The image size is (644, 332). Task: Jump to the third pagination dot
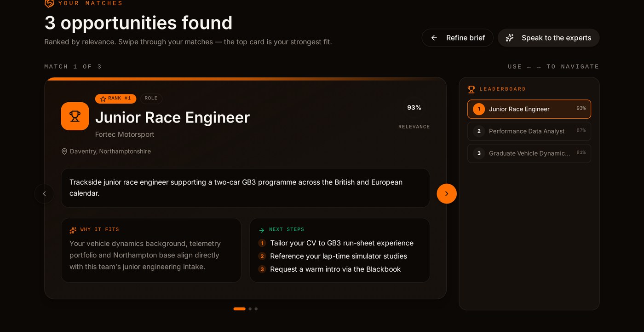point(256,309)
